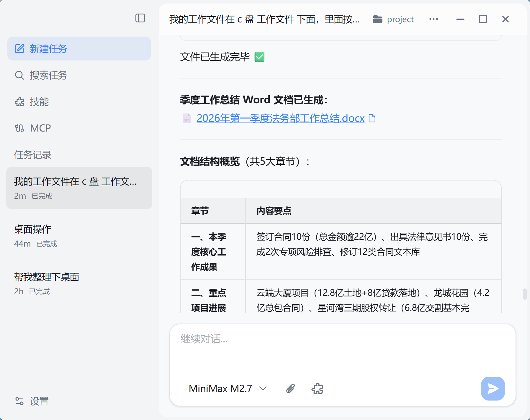Open the ... more options menu
530x420 pixels.
coord(433,19)
